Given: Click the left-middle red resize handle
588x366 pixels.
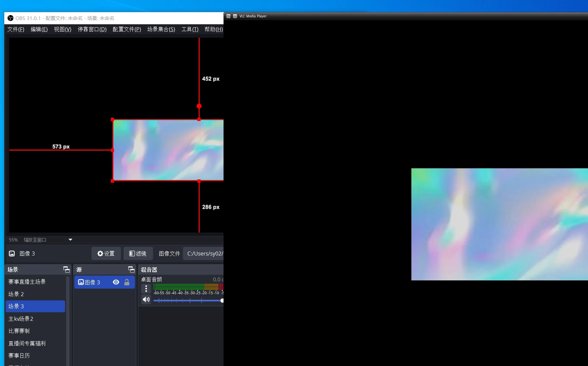Looking at the screenshot, I should pyautogui.click(x=112, y=150).
